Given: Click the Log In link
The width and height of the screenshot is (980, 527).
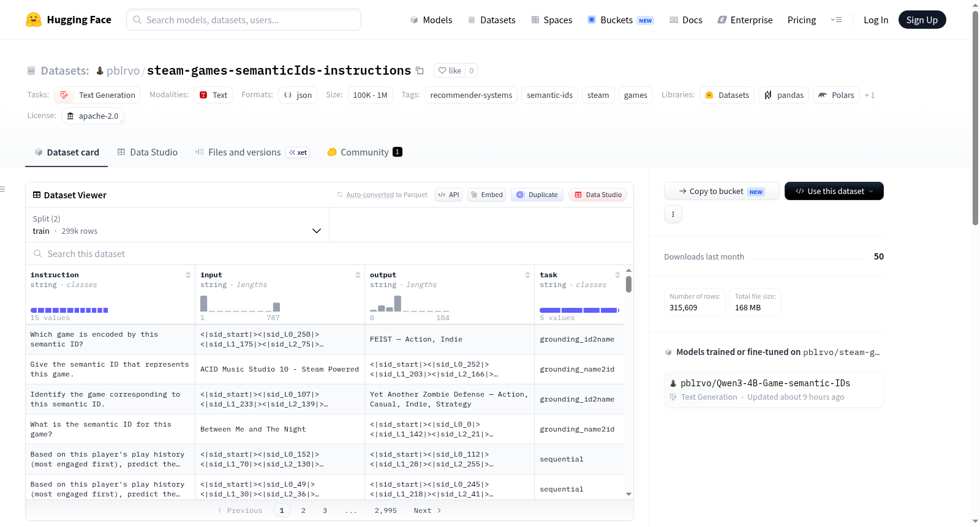Looking at the screenshot, I should point(876,20).
